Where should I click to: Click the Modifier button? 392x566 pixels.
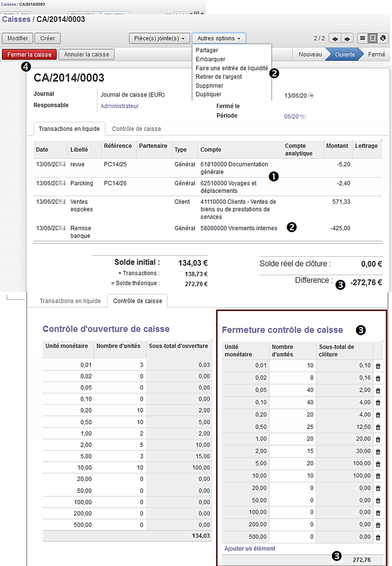[18, 39]
